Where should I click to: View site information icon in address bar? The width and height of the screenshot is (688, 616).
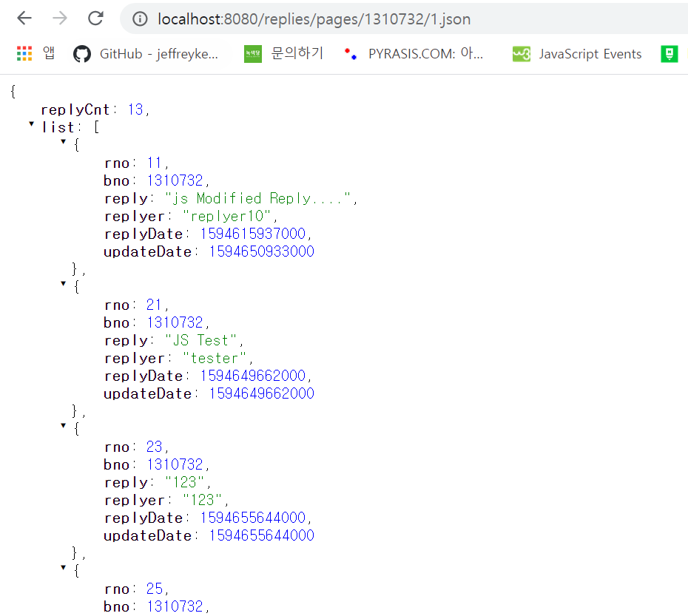pyautogui.click(x=140, y=19)
